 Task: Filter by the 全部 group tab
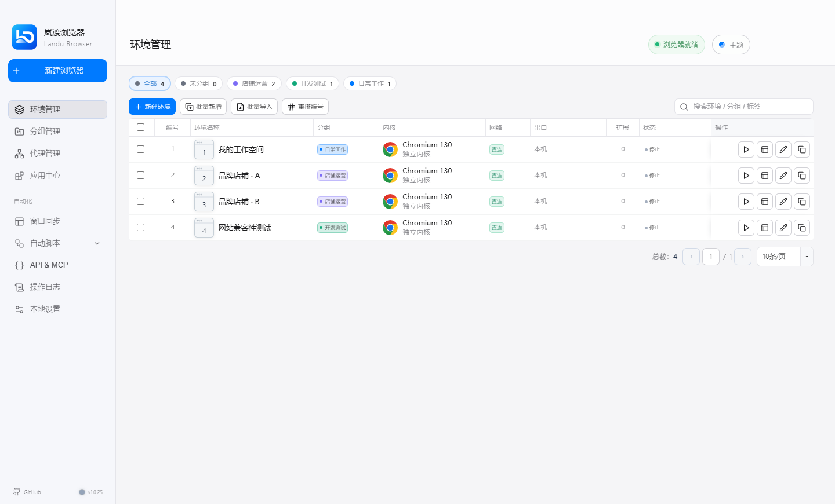[x=150, y=83]
